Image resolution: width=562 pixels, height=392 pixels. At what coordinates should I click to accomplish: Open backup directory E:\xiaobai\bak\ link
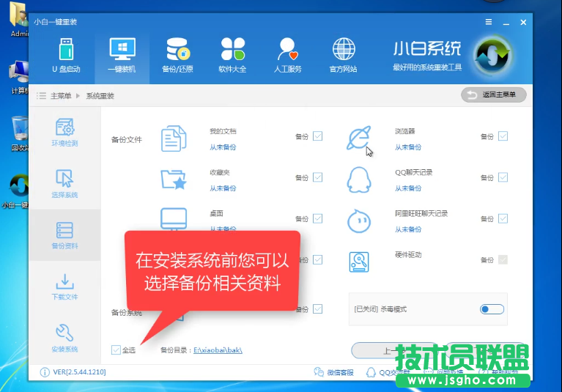click(218, 350)
